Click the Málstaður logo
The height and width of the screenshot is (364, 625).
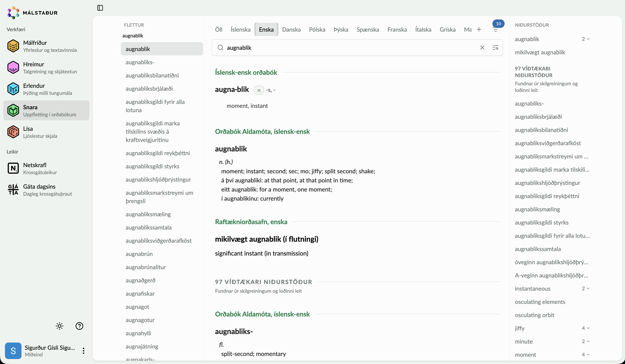[x=32, y=13]
